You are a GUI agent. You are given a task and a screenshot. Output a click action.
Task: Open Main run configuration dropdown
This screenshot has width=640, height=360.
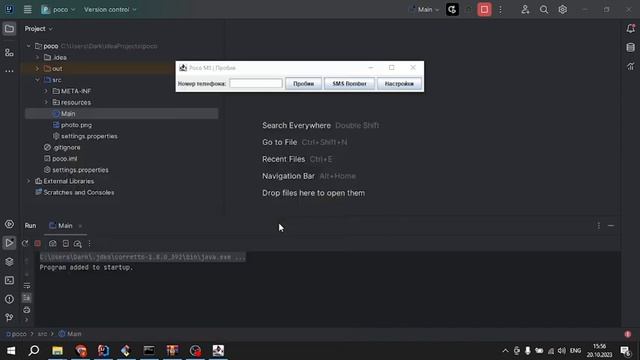[x=425, y=9]
